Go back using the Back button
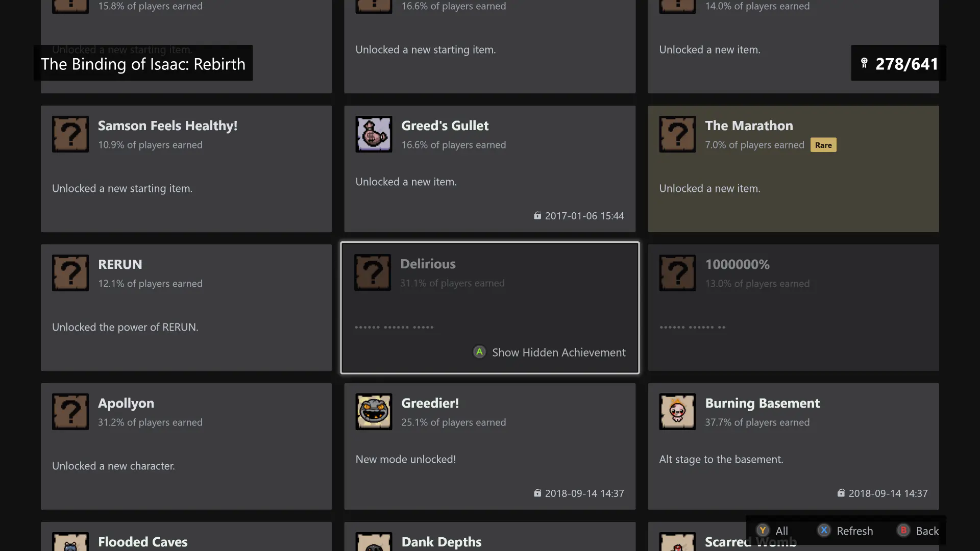980x551 pixels. [918, 531]
